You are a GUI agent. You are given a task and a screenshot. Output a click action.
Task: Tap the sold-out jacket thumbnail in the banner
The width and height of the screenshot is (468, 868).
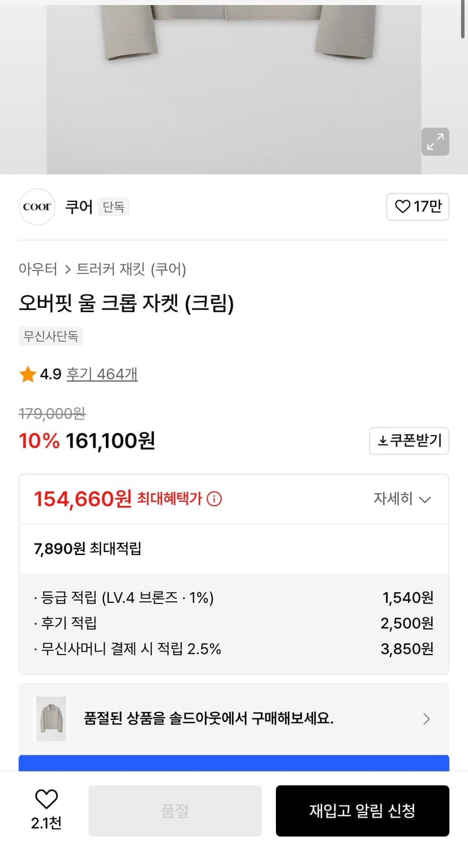pyautogui.click(x=51, y=719)
